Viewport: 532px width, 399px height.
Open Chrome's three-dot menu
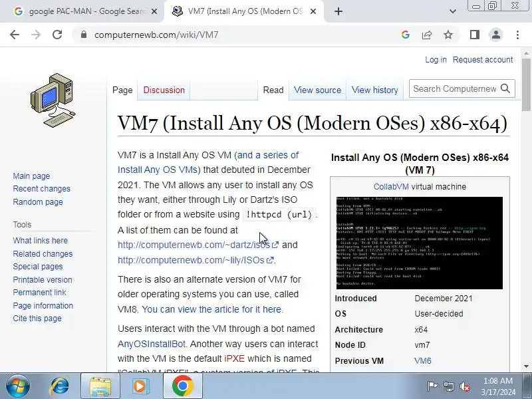click(517, 35)
